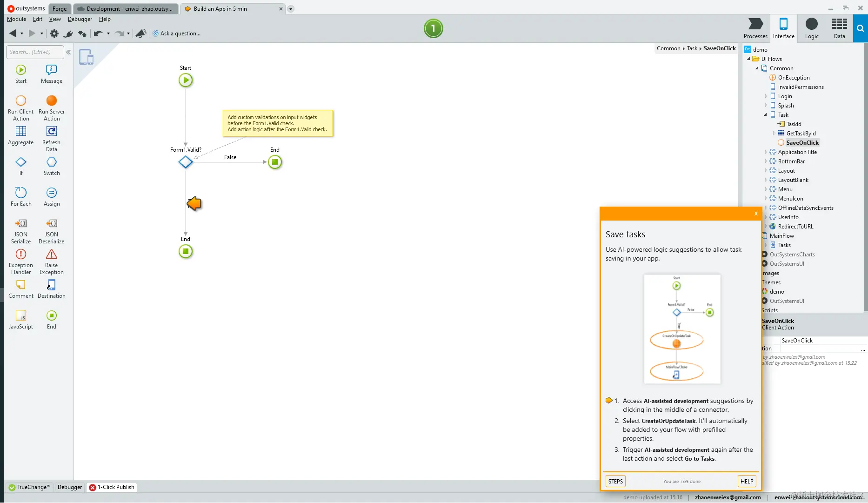This screenshot has width=868, height=503.
Task: Go forward with the forward arrow
Action: tap(32, 33)
